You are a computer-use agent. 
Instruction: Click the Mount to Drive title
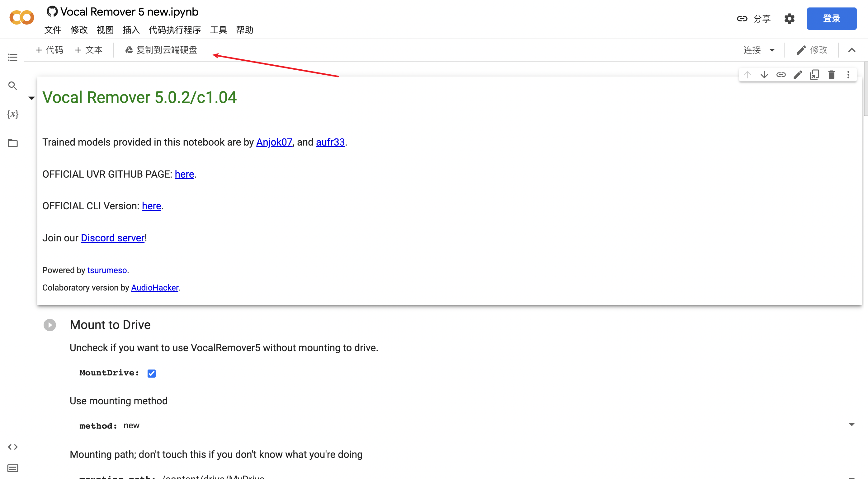coord(110,325)
